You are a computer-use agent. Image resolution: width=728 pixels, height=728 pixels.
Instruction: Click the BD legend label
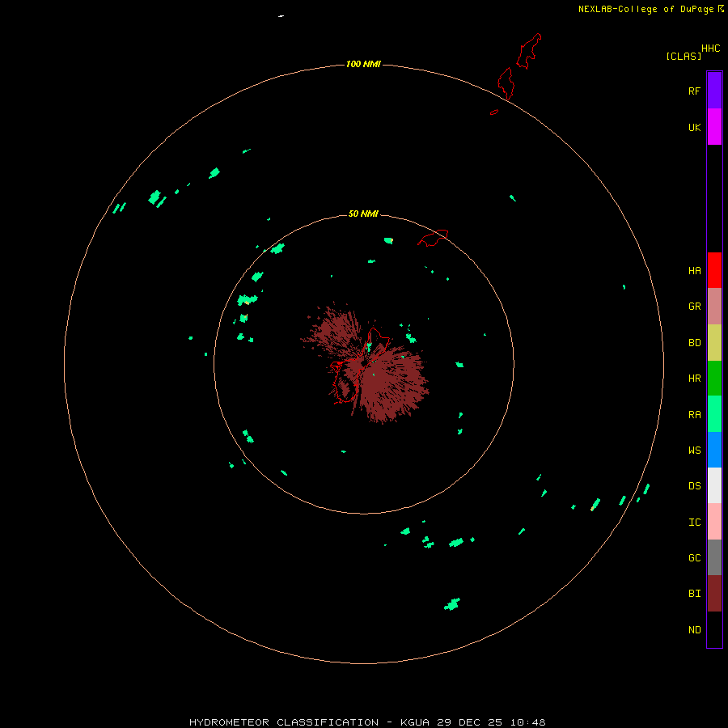[x=694, y=343]
